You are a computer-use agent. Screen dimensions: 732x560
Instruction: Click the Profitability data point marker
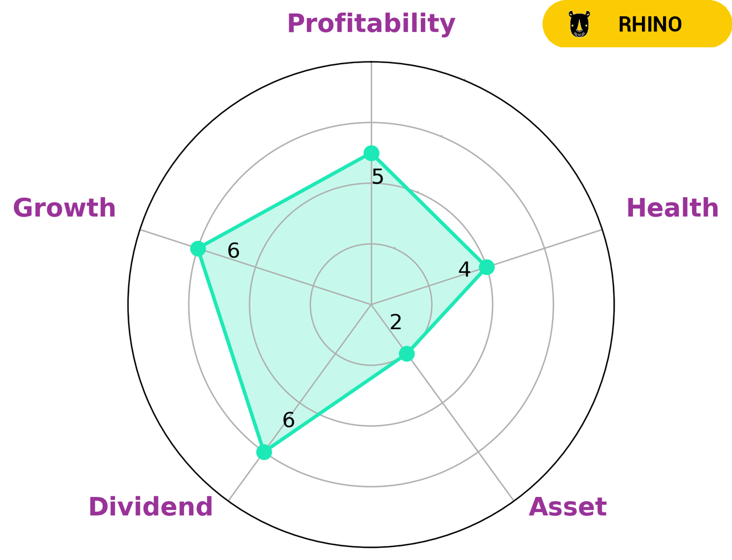click(372, 153)
